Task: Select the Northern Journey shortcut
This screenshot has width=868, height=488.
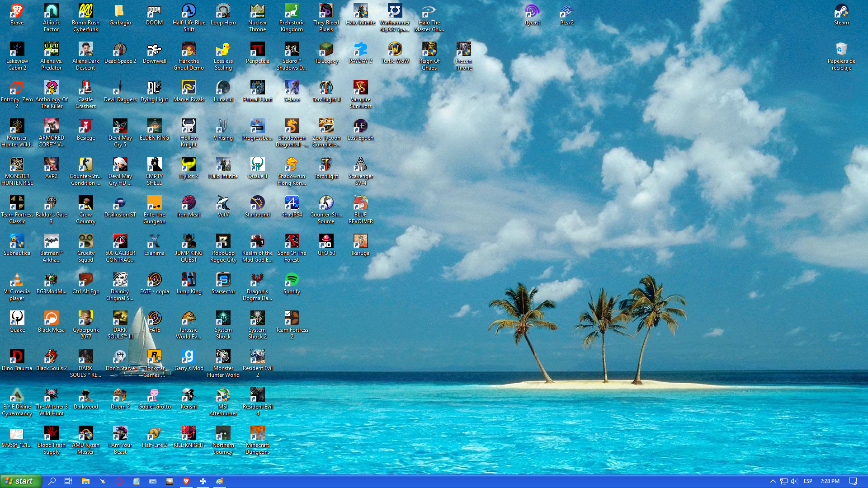Action: [223, 440]
